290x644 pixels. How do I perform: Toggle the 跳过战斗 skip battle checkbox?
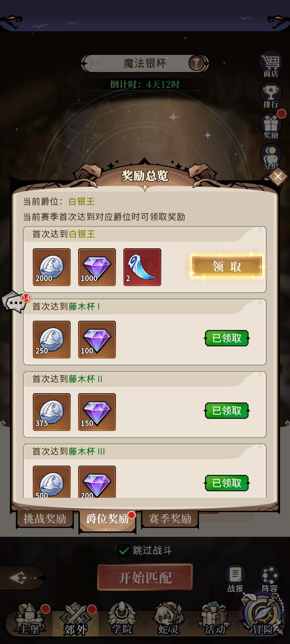pos(124,551)
